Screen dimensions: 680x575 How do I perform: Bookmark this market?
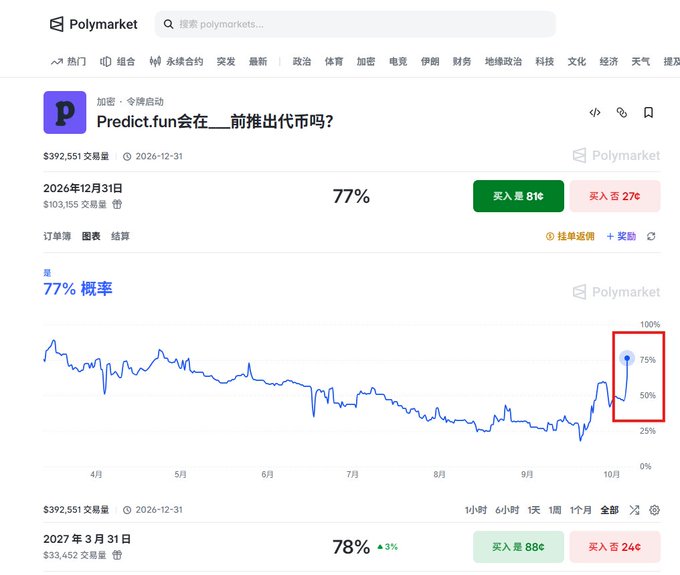[x=648, y=113]
